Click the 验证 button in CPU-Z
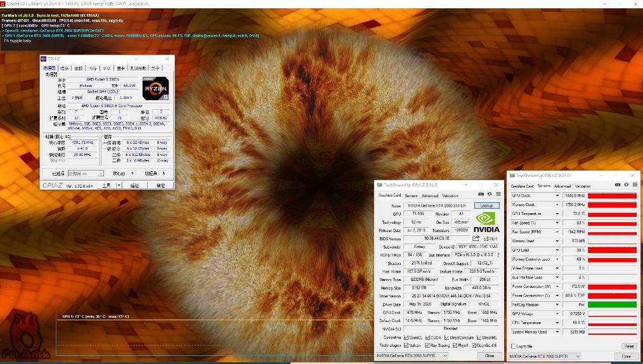Screen dimensions: 643x364 [x=135, y=186]
